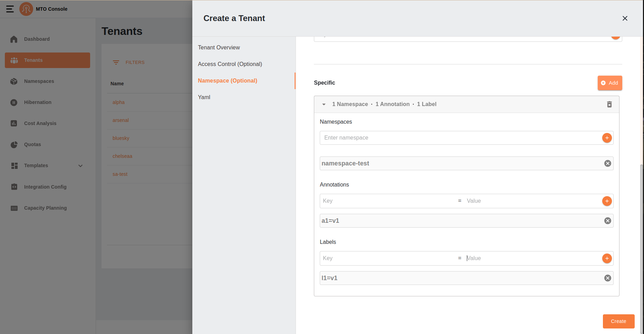Focus the Enter namespace input field

[x=459, y=138]
